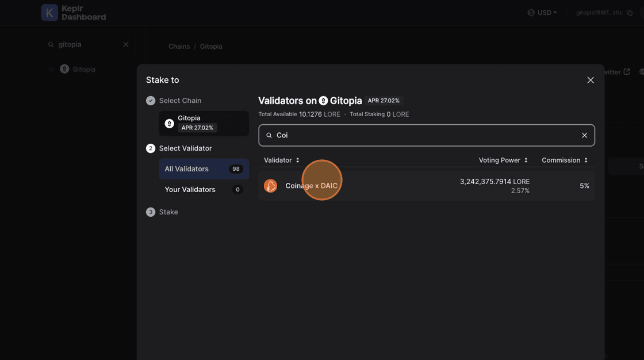Open the USD currency dropdown
The height and width of the screenshot is (360, 644).
[x=542, y=13]
